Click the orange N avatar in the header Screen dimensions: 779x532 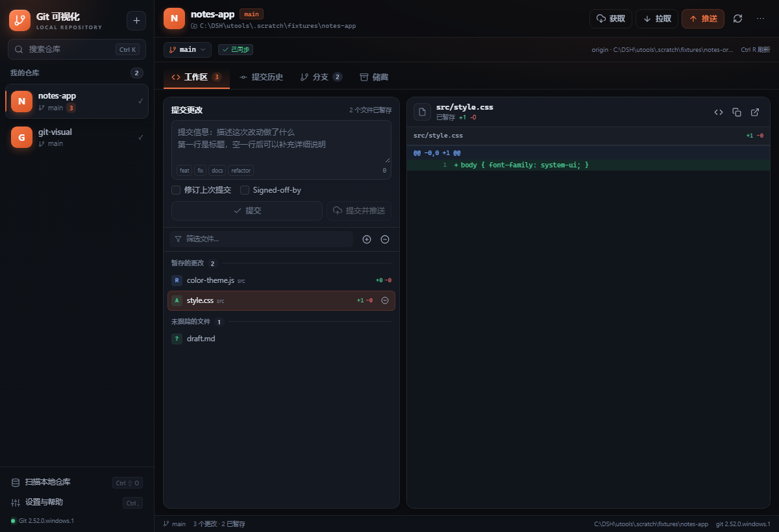[174, 19]
